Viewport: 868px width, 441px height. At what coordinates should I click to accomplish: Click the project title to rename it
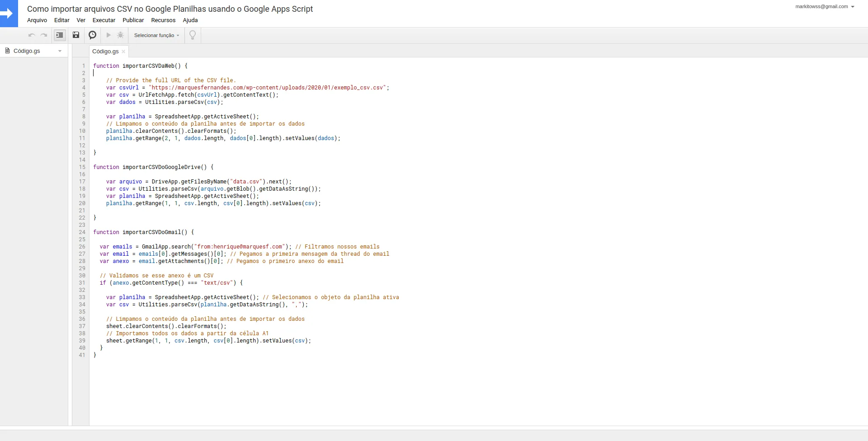170,9
